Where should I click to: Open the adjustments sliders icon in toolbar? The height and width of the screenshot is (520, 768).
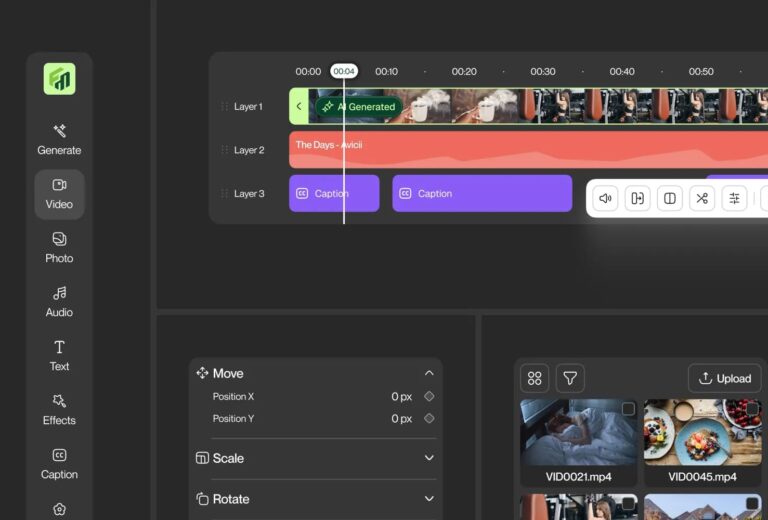click(734, 198)
